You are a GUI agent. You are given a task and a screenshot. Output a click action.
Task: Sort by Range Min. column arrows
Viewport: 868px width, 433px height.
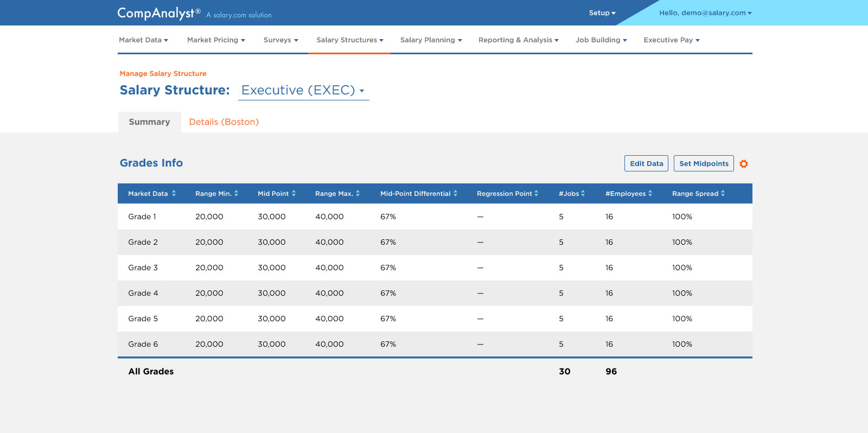click(236, 194)
